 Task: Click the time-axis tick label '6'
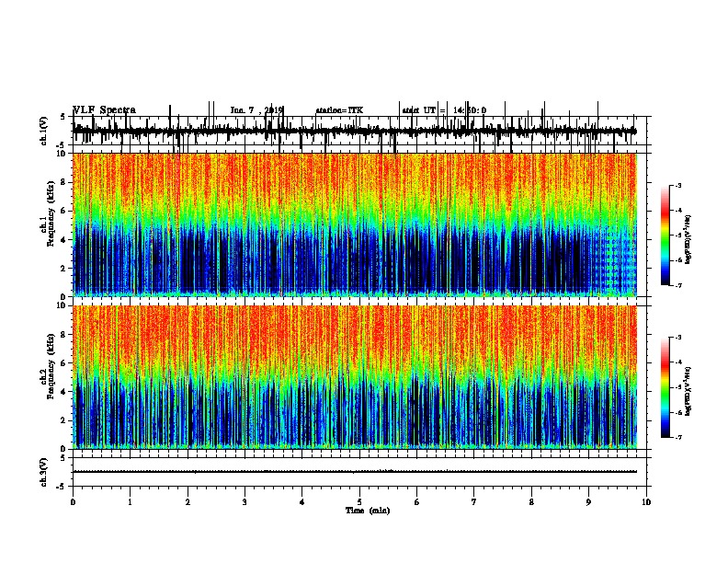point(417,502)
